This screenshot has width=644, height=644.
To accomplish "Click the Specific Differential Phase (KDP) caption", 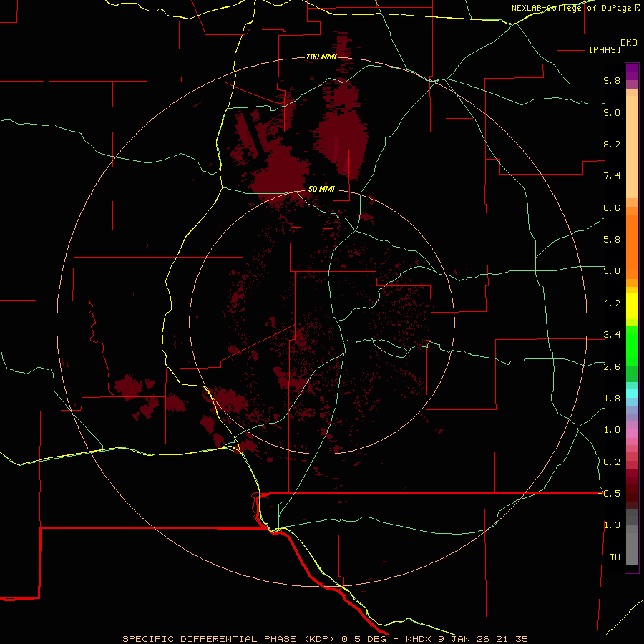I will point(230,639).
